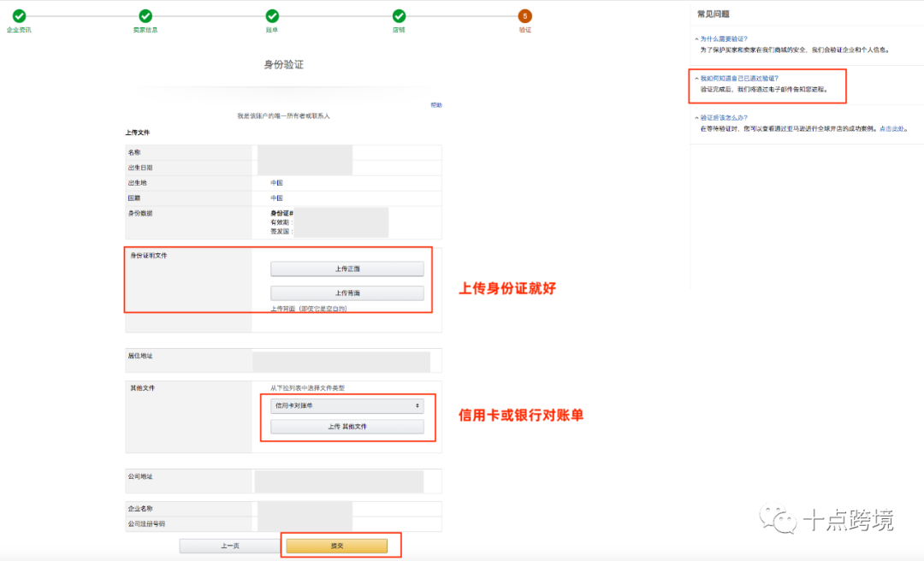Click the 从下拉列表中选择文件类型 hint
The width and height of the screenshot is (924, 561).
click(308, 388)
